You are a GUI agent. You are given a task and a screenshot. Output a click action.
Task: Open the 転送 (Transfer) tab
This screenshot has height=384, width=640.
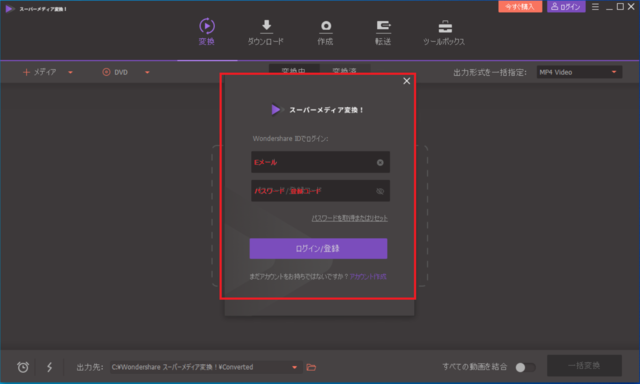383,33
